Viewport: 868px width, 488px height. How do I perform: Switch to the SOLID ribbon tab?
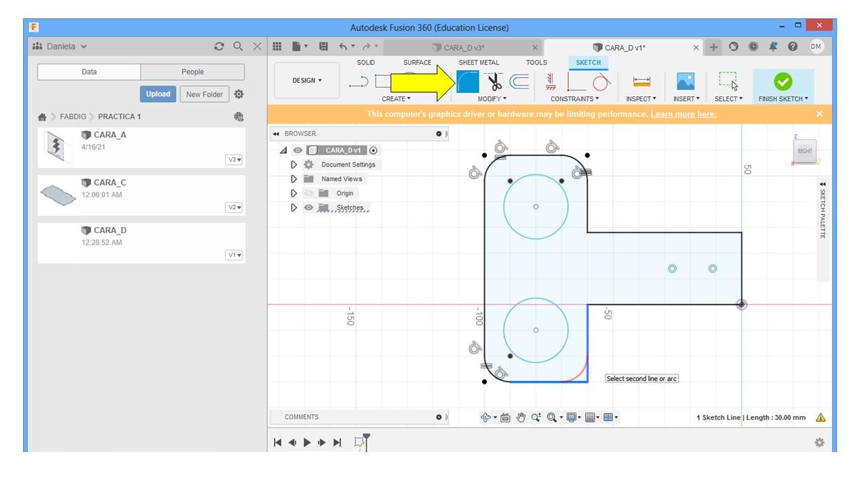coord(366,62)
